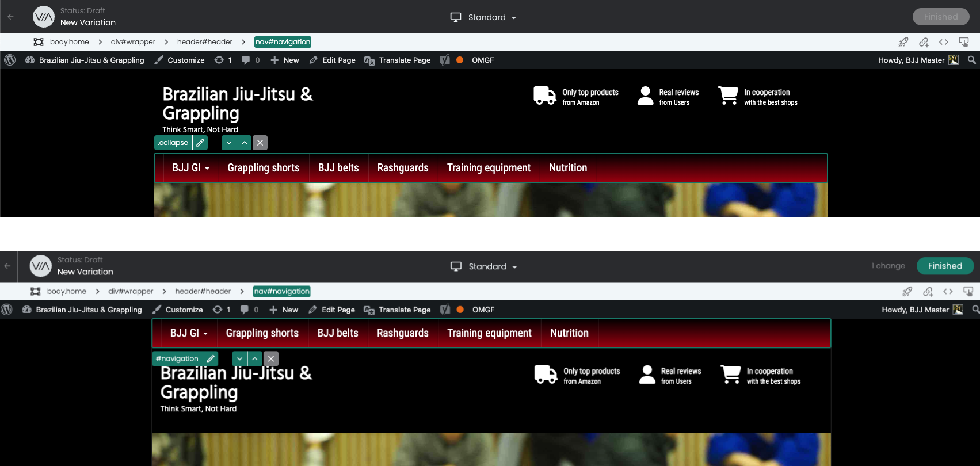This screenshot has height=466, width=980.
Task: Click the back arrow in the upper editor
Action: (10, 17)
